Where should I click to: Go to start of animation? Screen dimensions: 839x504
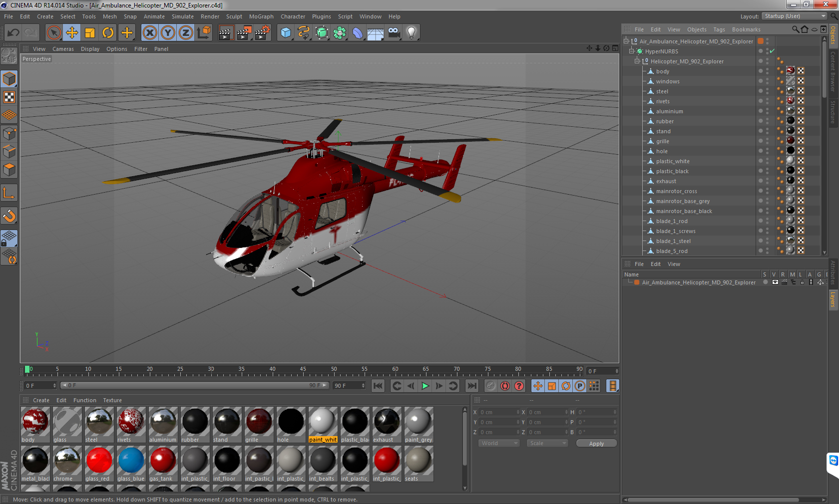[378, 386]
